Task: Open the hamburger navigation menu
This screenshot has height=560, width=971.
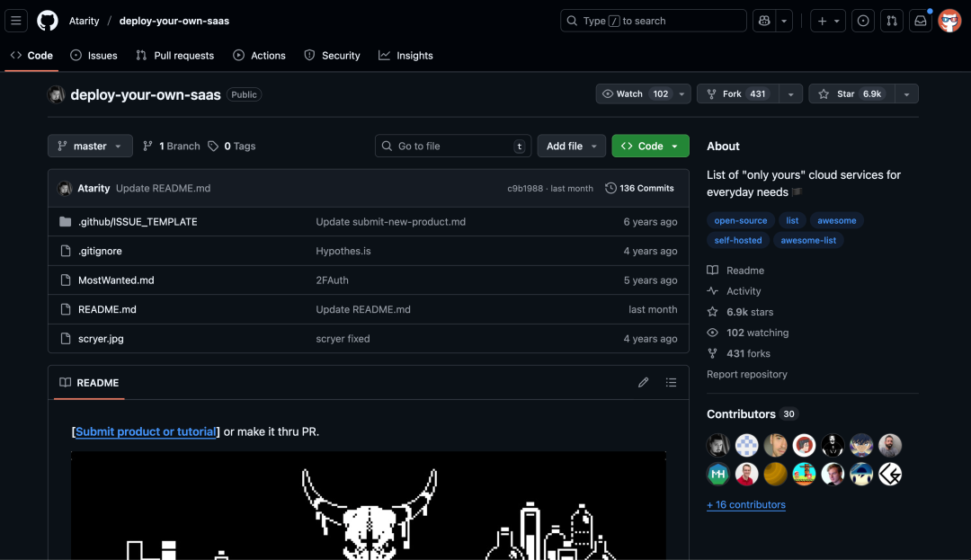Action: point(16,21)
